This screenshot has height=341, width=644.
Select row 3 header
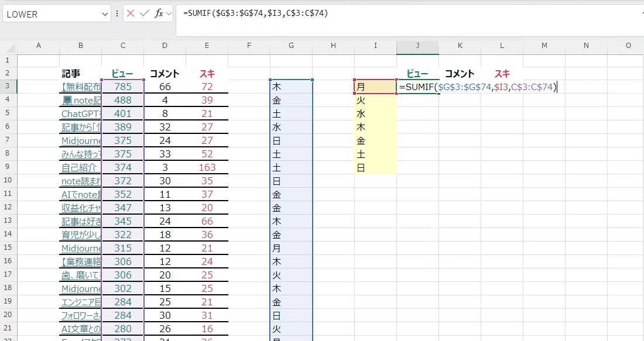pos(8,86)
